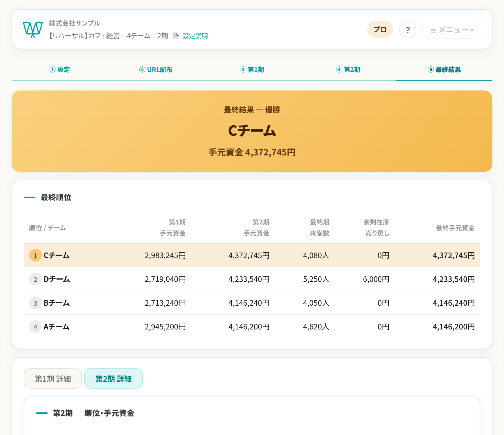Screen dimensions: 504x435
Task: Click Cチーム first period funds 2,983,245円
Action: [x=165, y=255]
